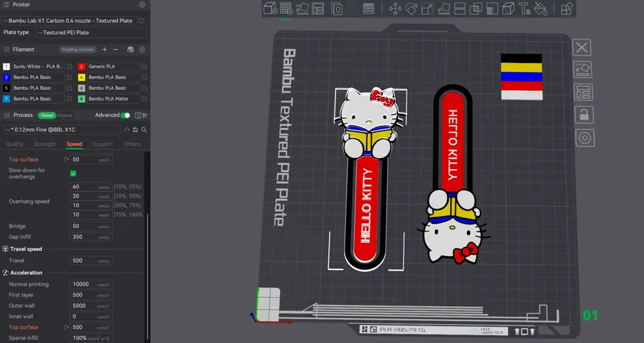This screenshot has width=644, height=343.
Task: Add a filament with plus icon
Action: pos(104,50)
